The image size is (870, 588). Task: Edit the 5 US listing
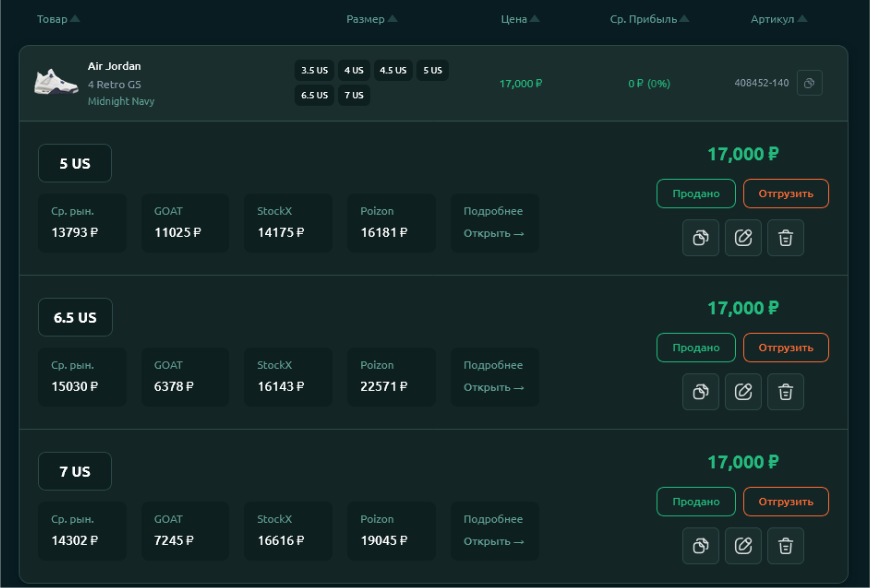tap(743, 238)
